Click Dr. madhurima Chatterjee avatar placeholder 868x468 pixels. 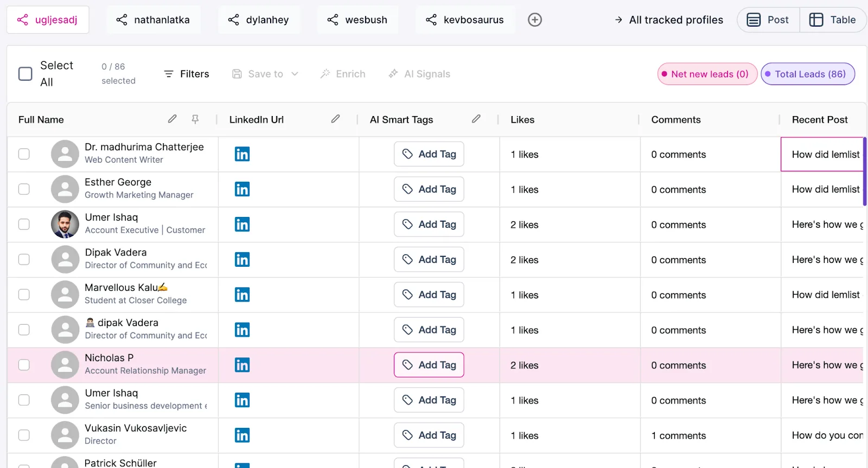65,154
